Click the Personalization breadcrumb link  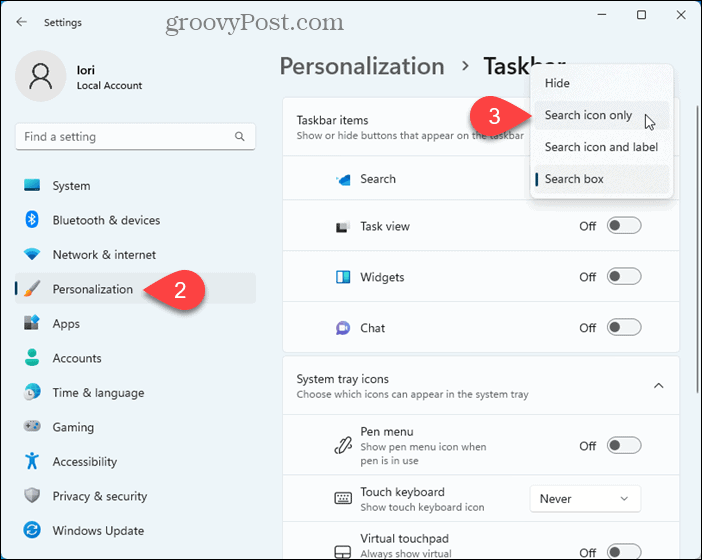click(x=362, y=66)
